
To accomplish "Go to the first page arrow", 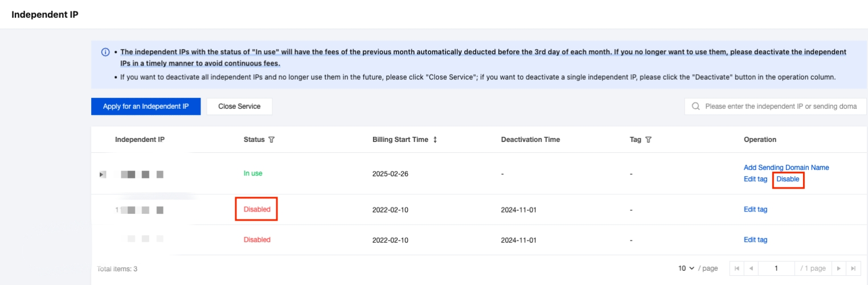I will pyautogui.click(x=737, y=268).
